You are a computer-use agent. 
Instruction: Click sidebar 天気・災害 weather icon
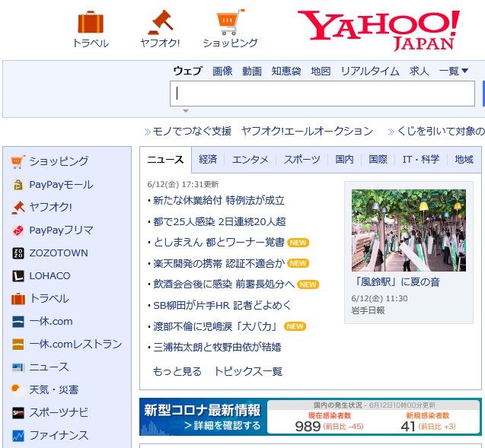(18, 390)
